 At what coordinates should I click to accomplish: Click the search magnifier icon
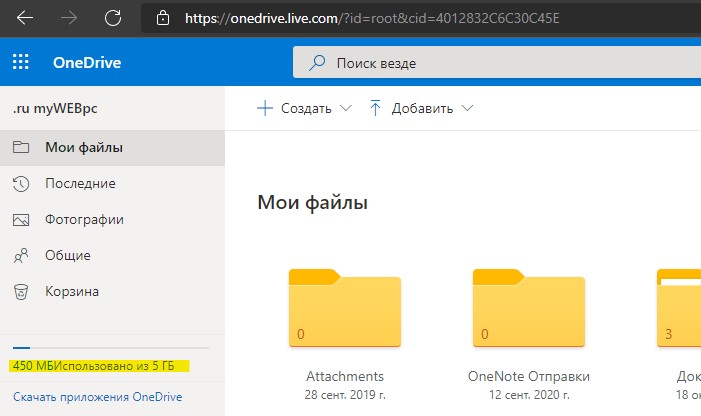(x=317, y=63)
